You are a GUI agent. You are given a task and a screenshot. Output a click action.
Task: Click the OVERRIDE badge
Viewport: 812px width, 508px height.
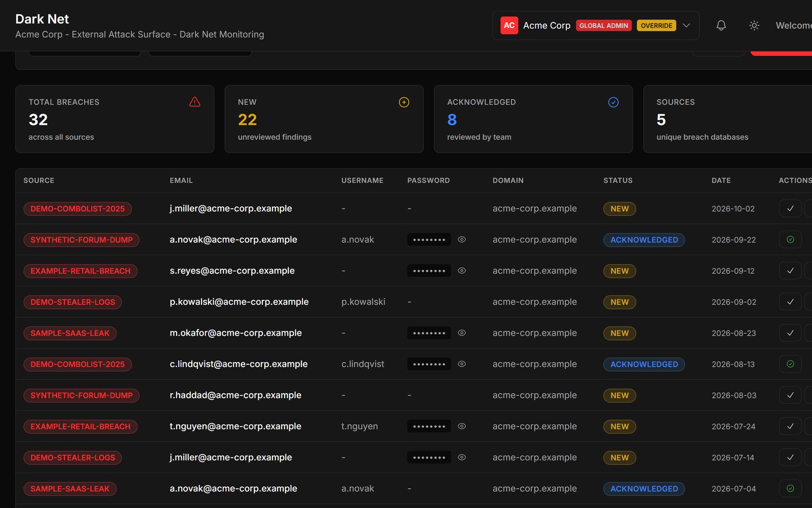point(656,25)
